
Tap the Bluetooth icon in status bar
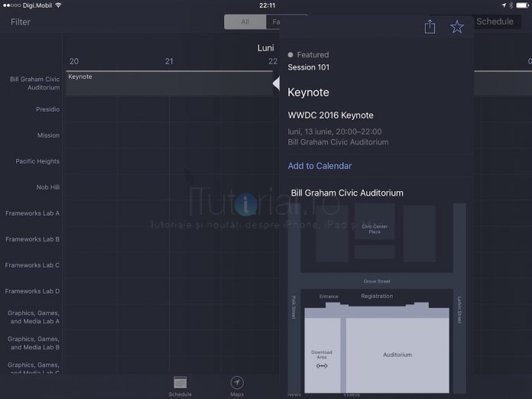point(511,5)
